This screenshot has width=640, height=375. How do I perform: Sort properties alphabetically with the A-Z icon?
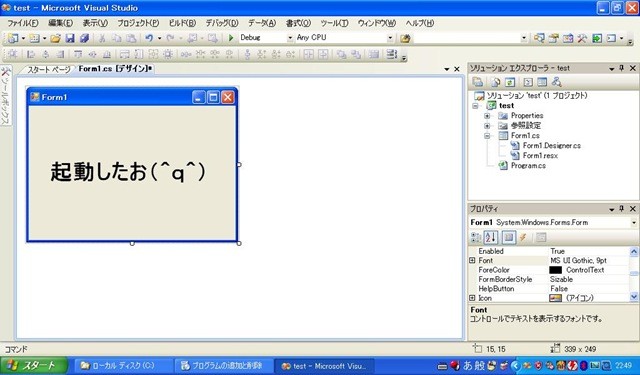coord(491,237)
